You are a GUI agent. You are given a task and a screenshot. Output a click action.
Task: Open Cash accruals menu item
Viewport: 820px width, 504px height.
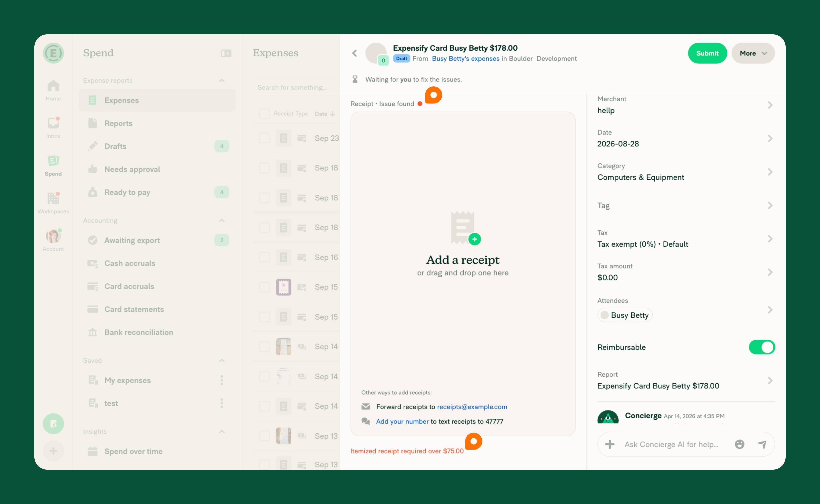point(157,263)
